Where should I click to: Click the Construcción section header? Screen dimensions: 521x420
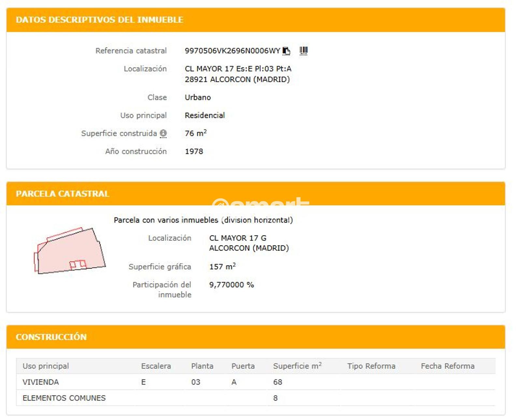click(x=51, y=337)
